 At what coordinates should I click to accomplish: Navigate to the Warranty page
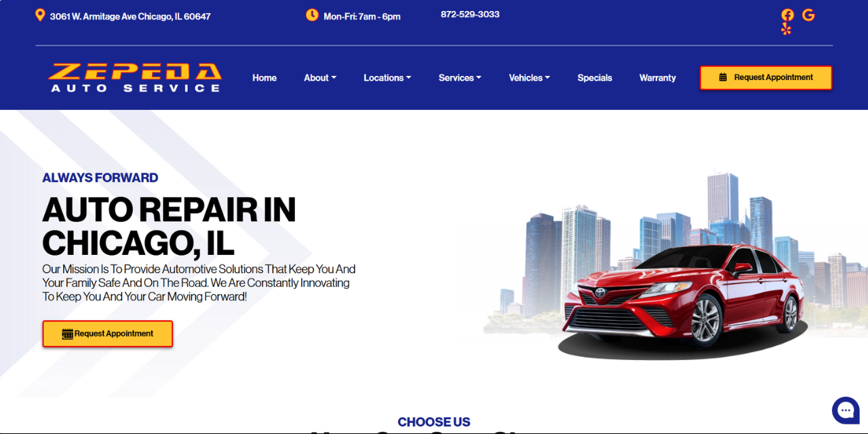click(657, 77)
